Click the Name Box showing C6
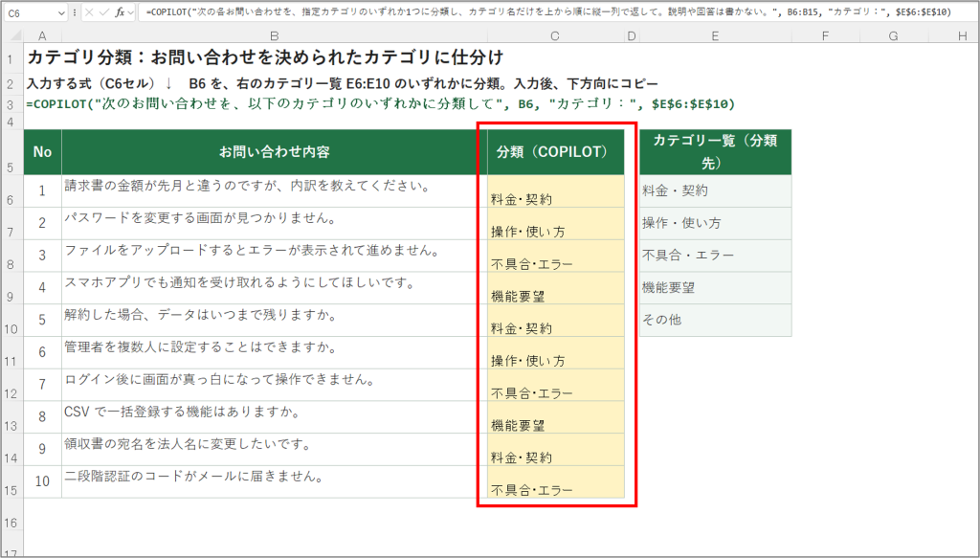Screen dimensions: 980x558 click(x=34, y=12)
